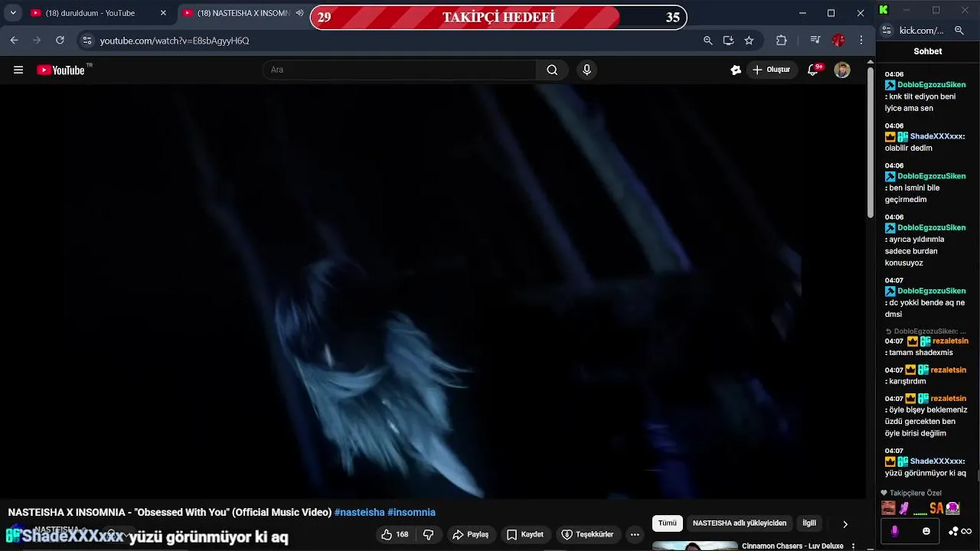The width and height of the screenshot is (980, 551).
Task: Click the Teşekkürler thanks button
Action: (x=587, y=534)
